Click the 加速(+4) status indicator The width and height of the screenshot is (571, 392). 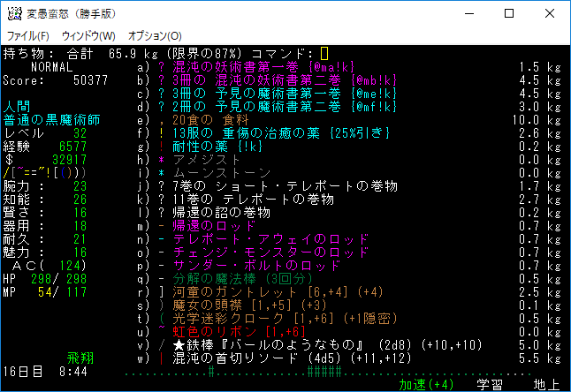(426, 384)
